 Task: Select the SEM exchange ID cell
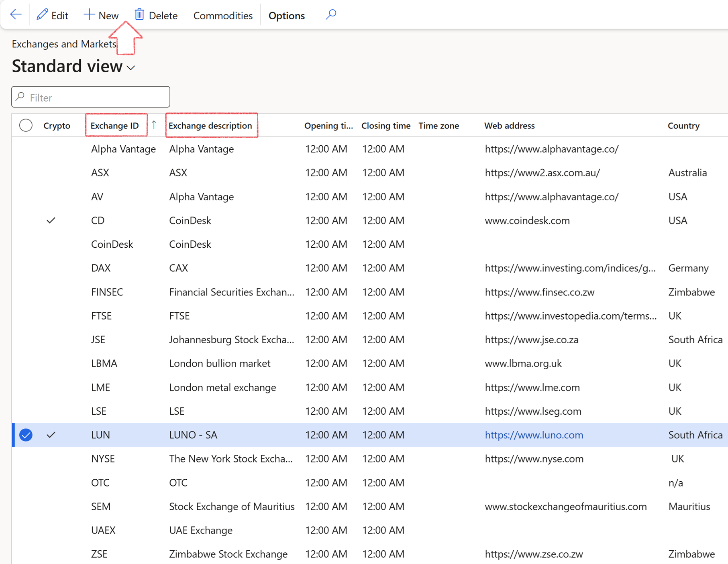[101, 506]
